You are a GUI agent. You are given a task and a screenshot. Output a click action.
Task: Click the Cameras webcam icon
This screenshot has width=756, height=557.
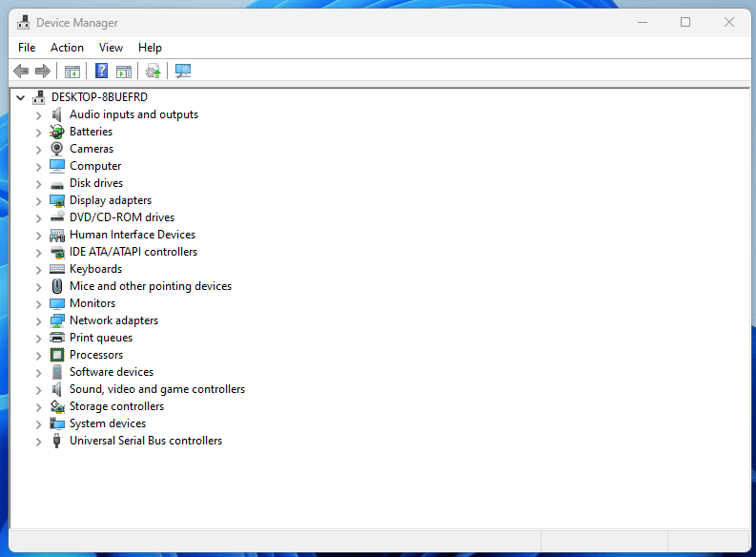click(x=57, y=149)
